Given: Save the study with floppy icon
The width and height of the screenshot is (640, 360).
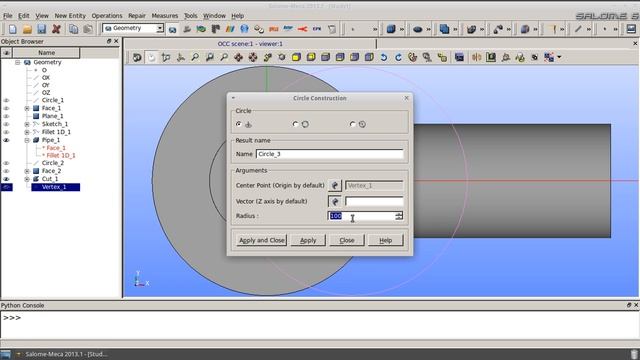Looking at the screenshot, I should coord(41,29).
